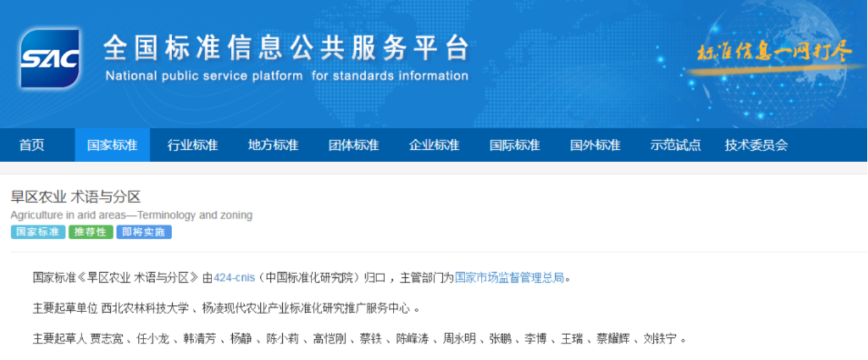Screen dimensions: 868x360
Task: Click the SAC logo icon
Action: coord(50,59)
